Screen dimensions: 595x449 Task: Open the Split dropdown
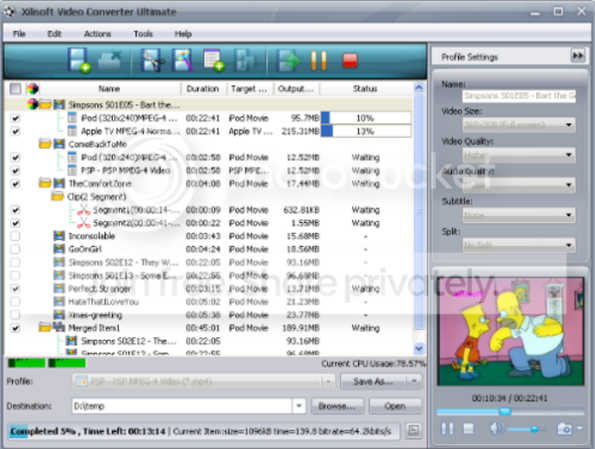pyautogui.click(x=519, y=245)
